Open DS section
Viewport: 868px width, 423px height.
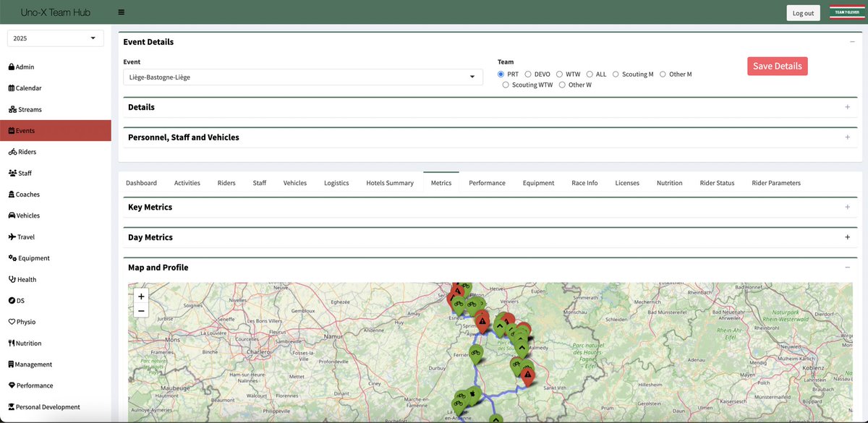(16, 301)
